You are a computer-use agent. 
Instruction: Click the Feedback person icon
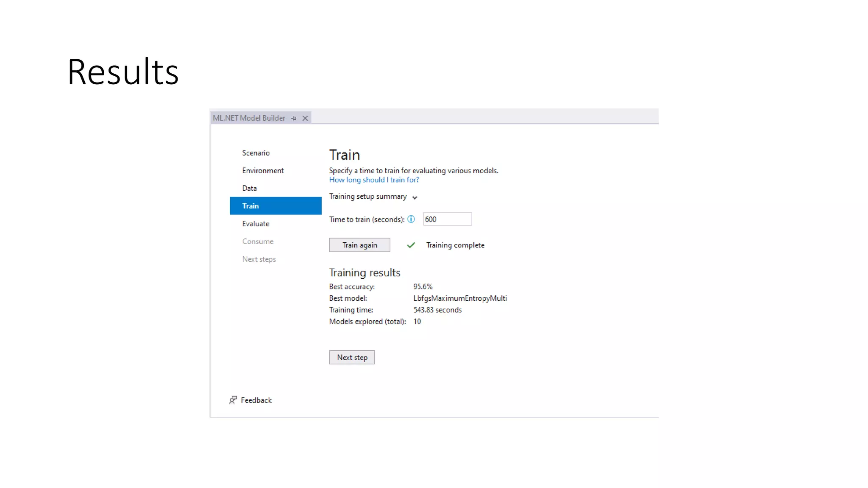pyautogui.click(x=233, y=400)
